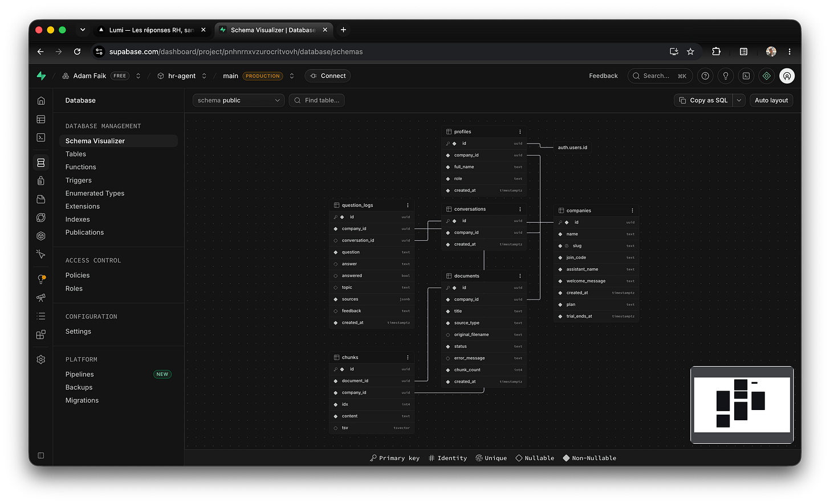This screenshot has width=830, height=504.
Task: Open the Logs list icon in sidebar
Action: click(41, 316)
